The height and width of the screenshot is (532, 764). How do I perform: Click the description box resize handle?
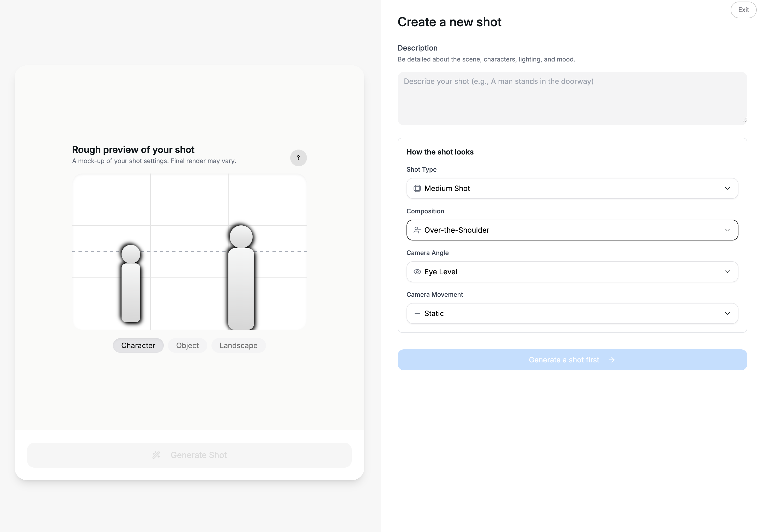pyautogui.click(x=744, y=120)
